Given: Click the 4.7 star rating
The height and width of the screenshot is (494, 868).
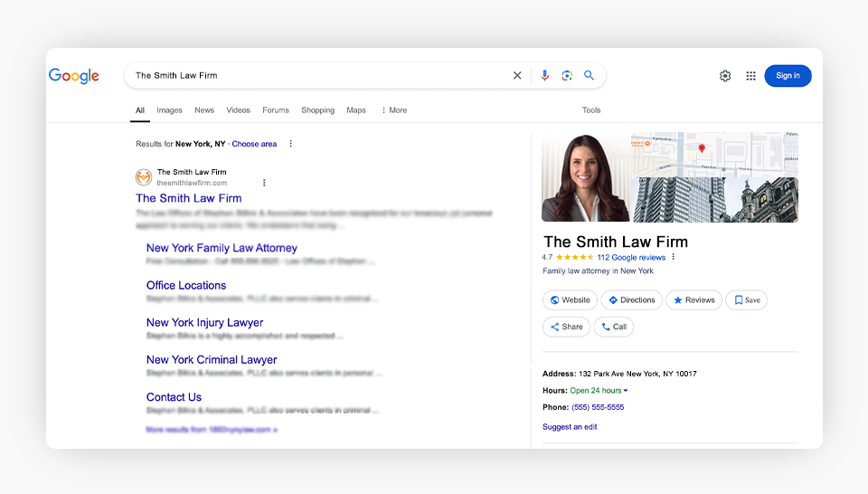Looking at the screenshot, I should pyautogui.click(x=568, y=258).
